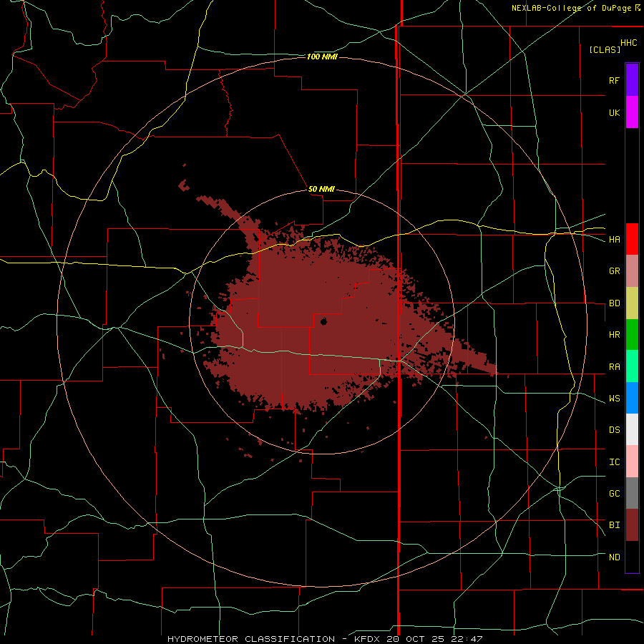
Task: Click the WS legend label
Action: pos(614,399)
